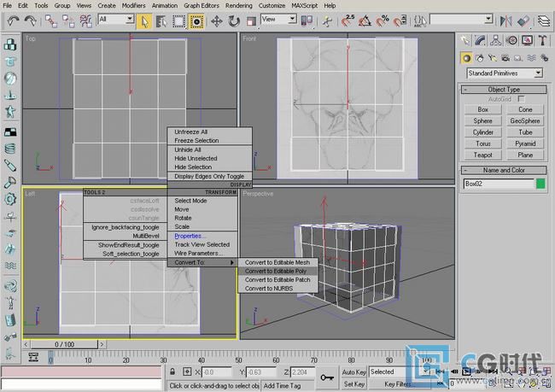Viewport: 555px width, 392px height.
Task: Click the GeoSphere primitive button
Action: click(x=525, y=120)
